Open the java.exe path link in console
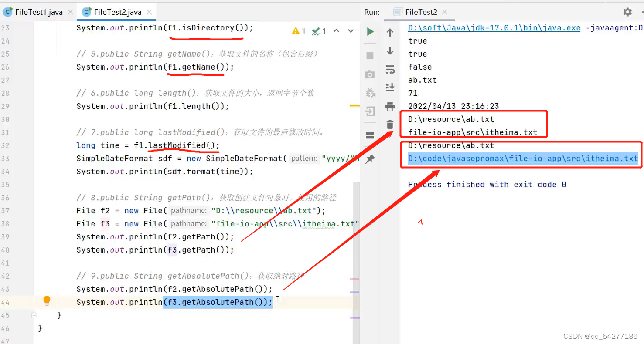 click(x=494, y=28)
